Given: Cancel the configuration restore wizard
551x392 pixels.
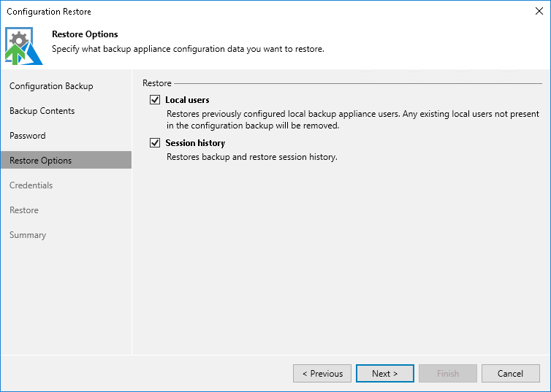Looking at the screenshot, I should point(510,374).
